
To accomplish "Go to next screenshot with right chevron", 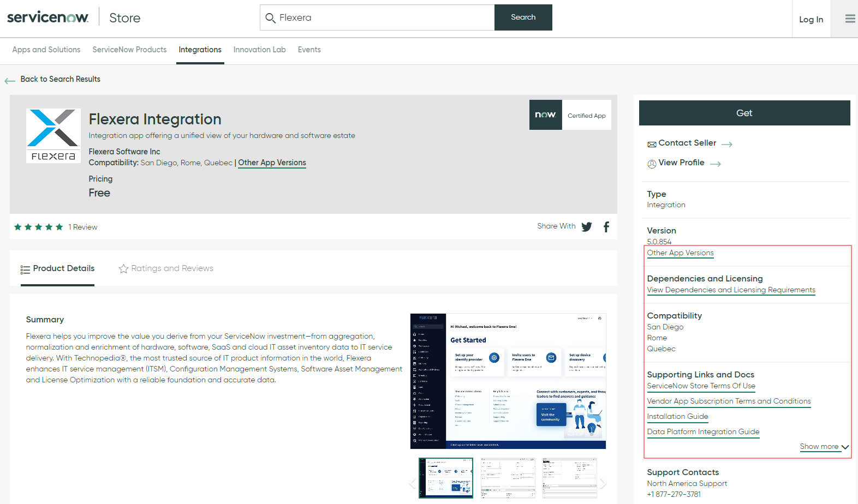I will coord(603,483).
